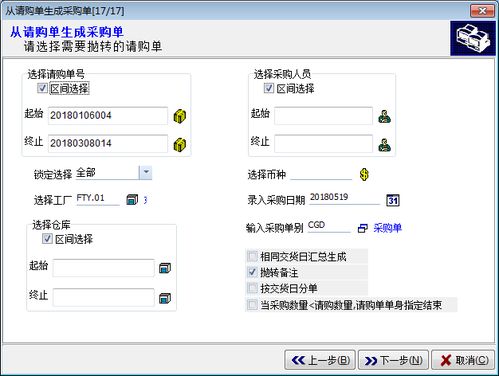Enable 相同交货日汇总生成 option
This screenshot has width=499, height=376.
coord(252,256)
